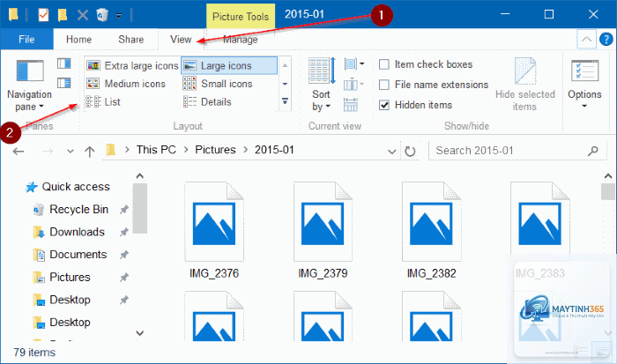Click navigation pane scroll up arrow
The image size is (617, 364).
coord(139,176)
